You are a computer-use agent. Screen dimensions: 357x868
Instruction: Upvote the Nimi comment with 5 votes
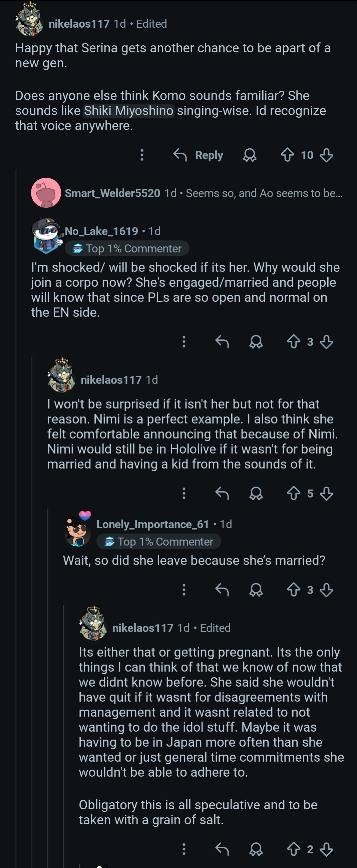[294, 493]
